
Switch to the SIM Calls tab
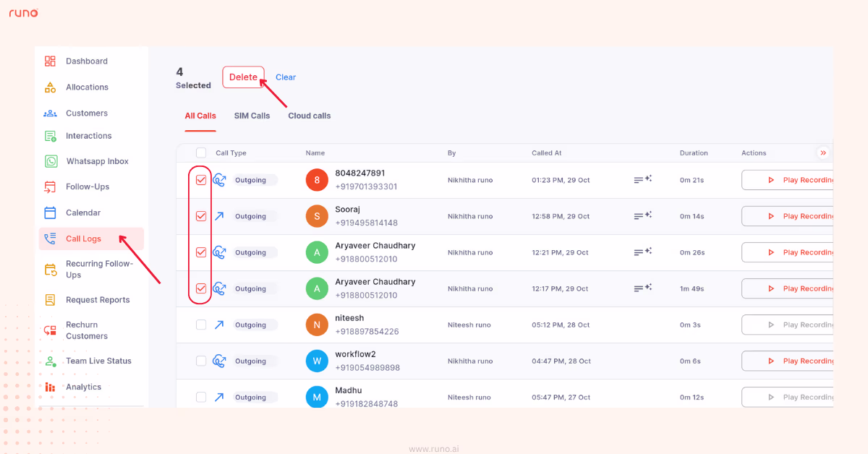(252, 116)
